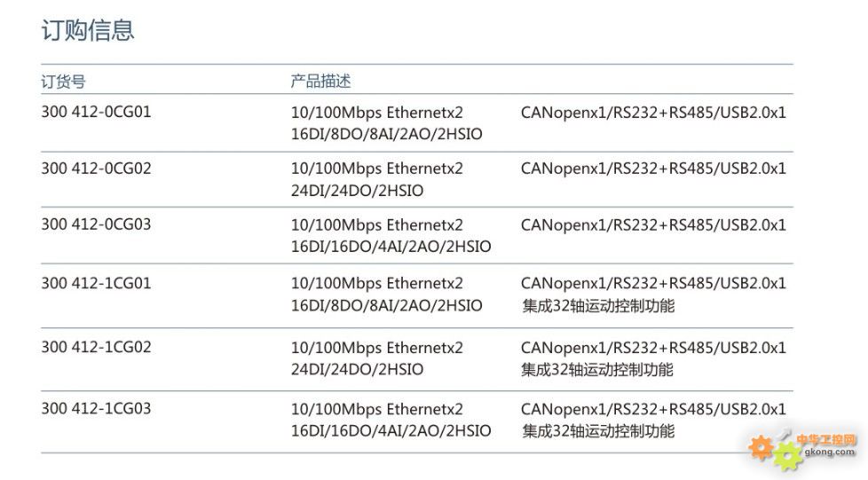
Task: Click CANopenx1/RS232+RS485/USB2.0x1 in the 0CG01 row
Action: tap(653, 113)
